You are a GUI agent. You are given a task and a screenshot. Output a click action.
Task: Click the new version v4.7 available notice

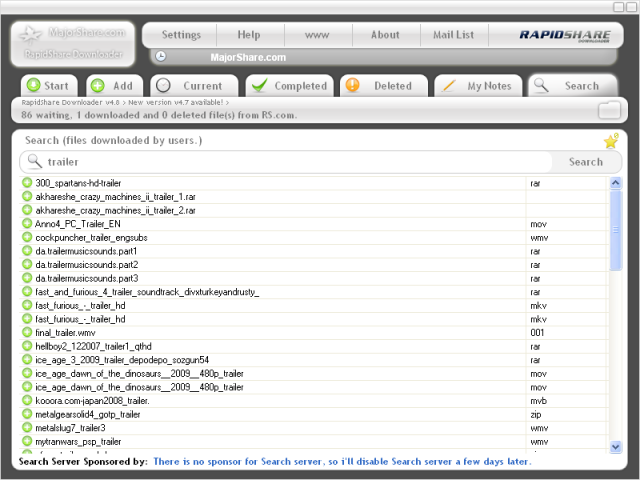[176, 102]
